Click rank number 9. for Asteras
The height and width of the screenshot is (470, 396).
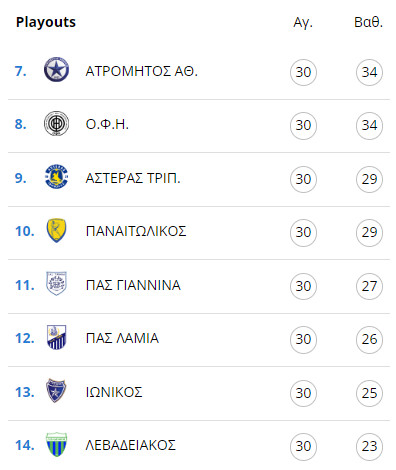tap(21, 178)
